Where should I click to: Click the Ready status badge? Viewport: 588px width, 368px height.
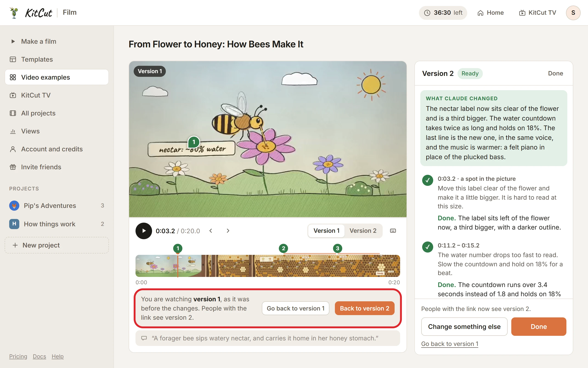click(470, 74)
